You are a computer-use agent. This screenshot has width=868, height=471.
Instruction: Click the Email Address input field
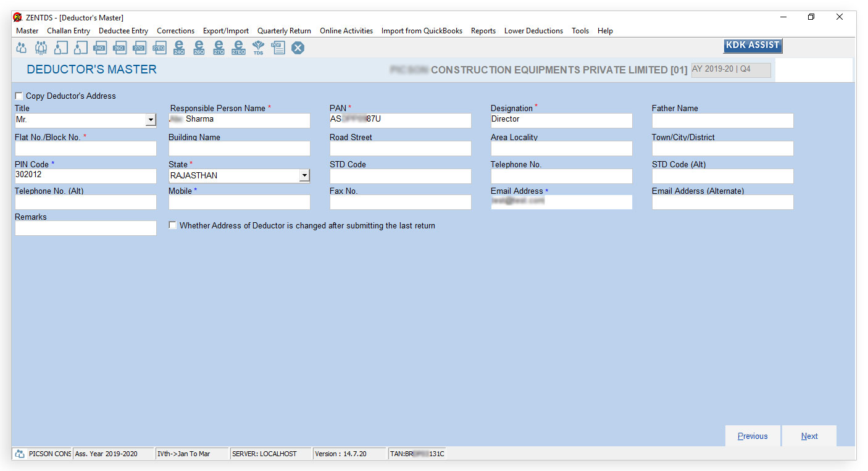click(562, 202)
